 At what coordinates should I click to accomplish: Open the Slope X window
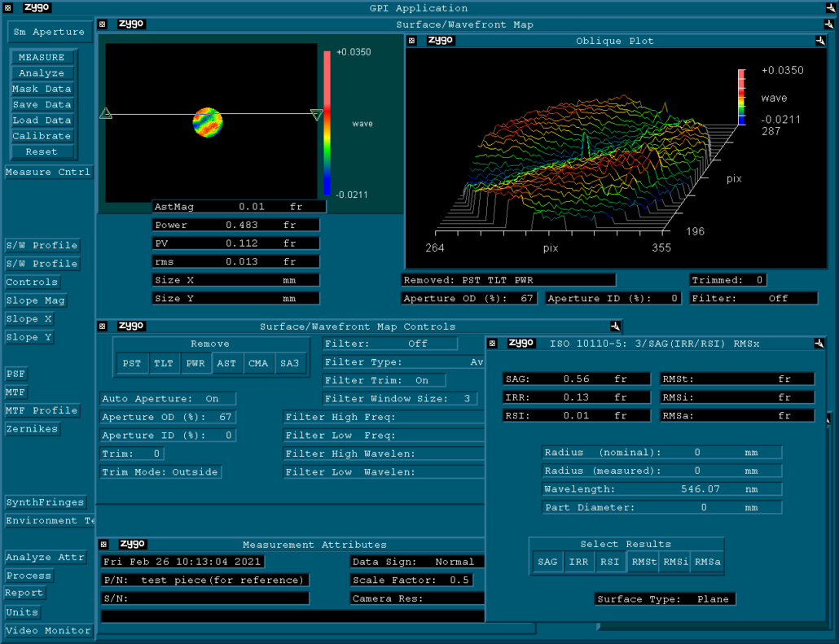pyautogui.click(x=29, y=319)
